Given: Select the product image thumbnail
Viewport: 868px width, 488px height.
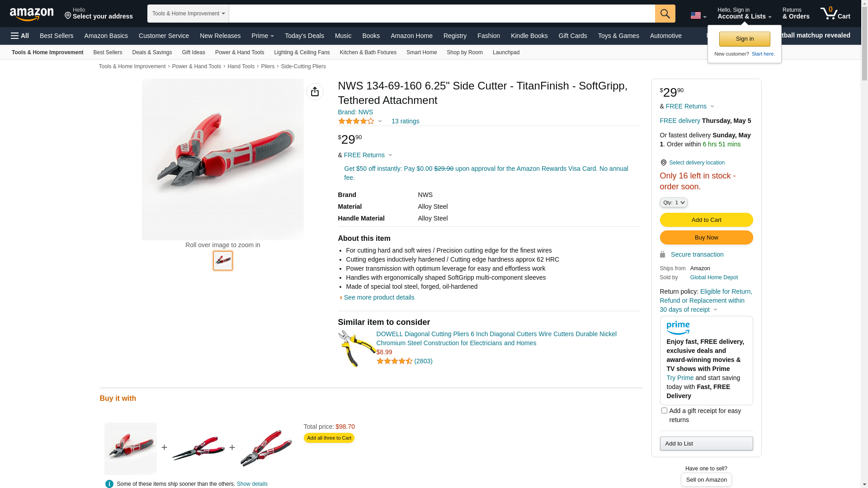Looking at the screenshot, I should [x=223, y=261].
